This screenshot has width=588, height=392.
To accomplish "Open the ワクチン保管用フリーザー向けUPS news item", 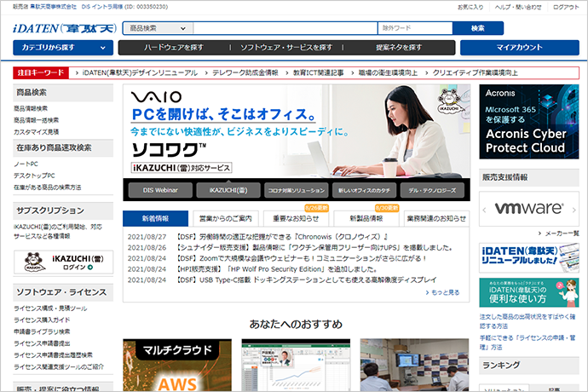I will 315,248.
